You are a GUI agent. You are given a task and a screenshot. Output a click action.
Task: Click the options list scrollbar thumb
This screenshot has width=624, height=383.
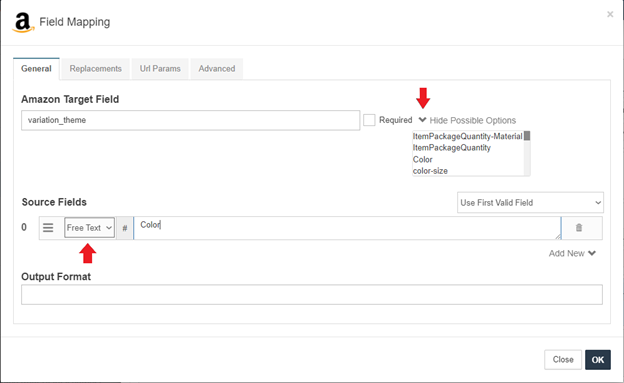pos(527,136)
